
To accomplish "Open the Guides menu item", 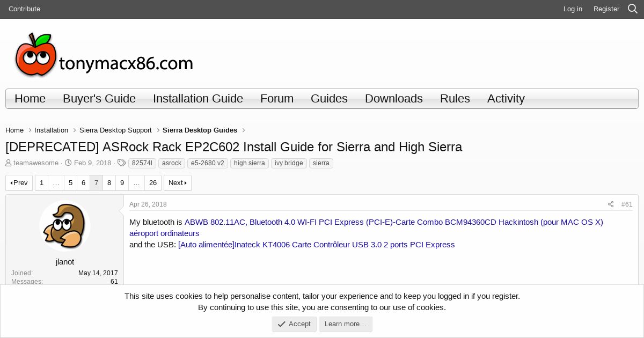I will [329, 99].
